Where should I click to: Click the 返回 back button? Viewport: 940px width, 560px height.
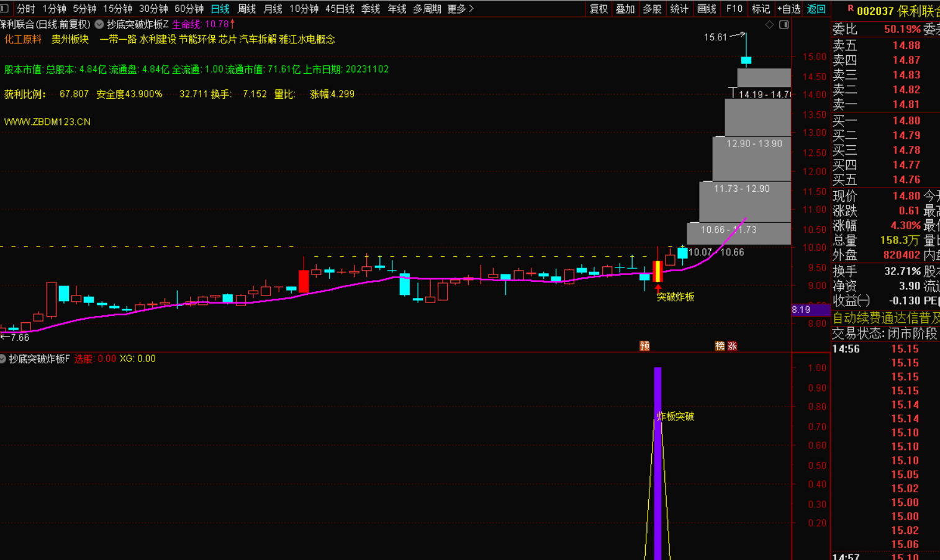[816, 9]
